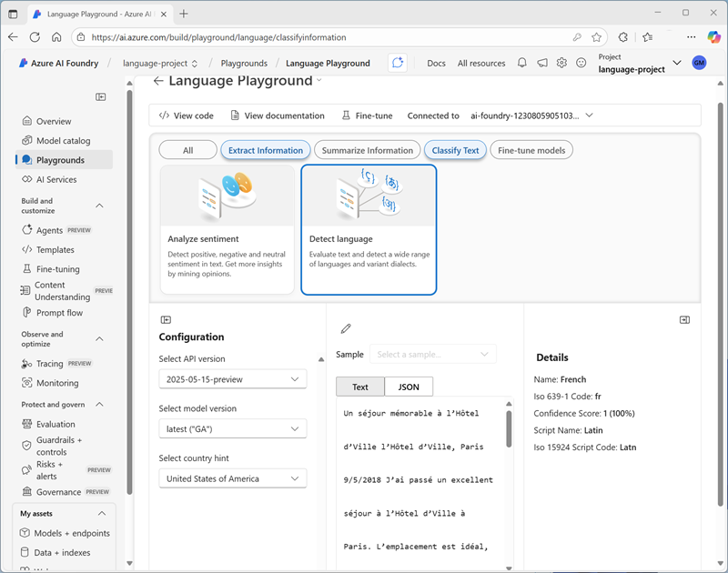The width and height of the screenshot is (728, 573).
Task: Click the megaphone announcements icon
Action: (x=542, y=63)
